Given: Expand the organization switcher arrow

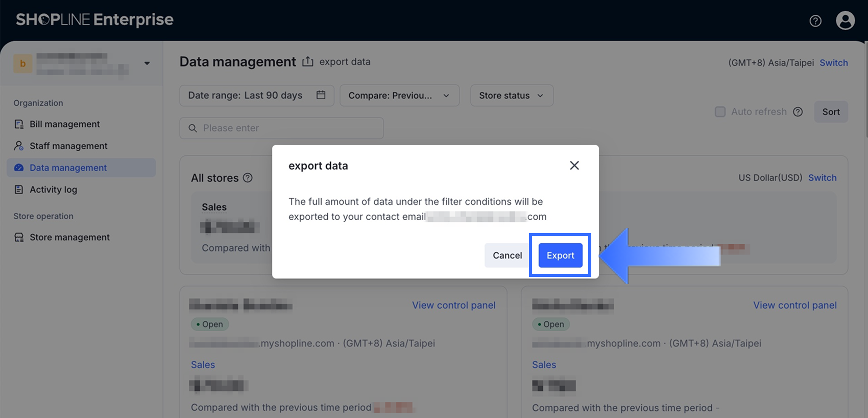Looking at the screenshot, I should click(147, 63).
